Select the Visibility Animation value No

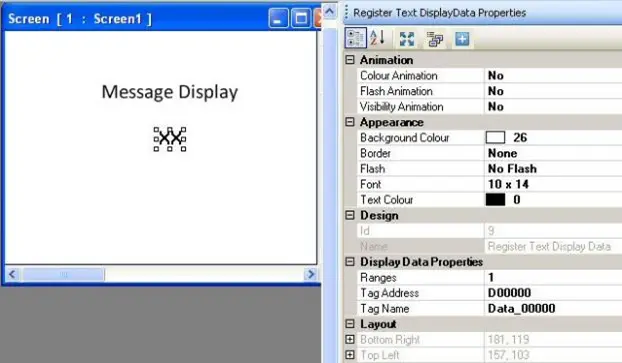click(x=495, y=106)
